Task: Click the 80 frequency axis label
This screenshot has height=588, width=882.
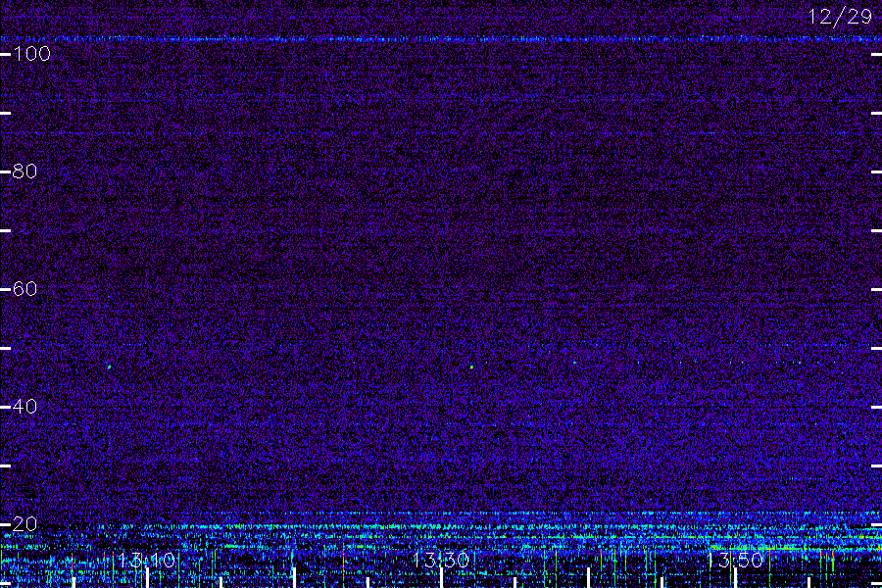Action: pos(24,171)
